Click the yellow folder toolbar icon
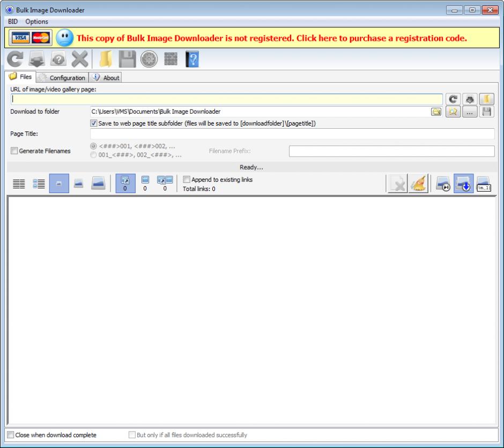 pyautogui.click(x=106, y=59)
